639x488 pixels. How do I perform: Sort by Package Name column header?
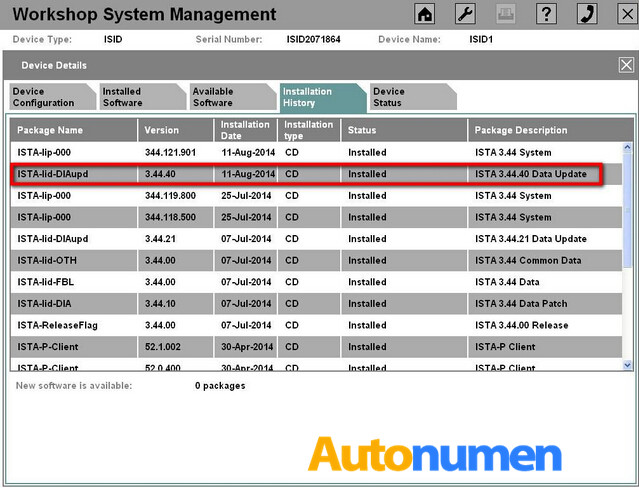click(x=74, y=130)
